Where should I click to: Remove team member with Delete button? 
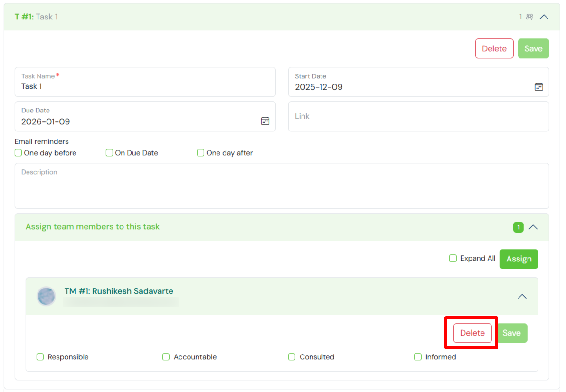click(x=472, y=333)
